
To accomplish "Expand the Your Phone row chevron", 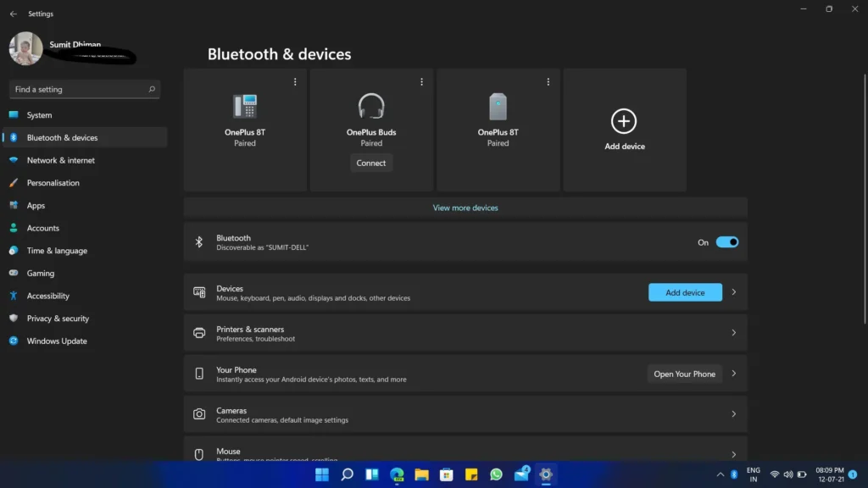I will (x=734, y=374).
